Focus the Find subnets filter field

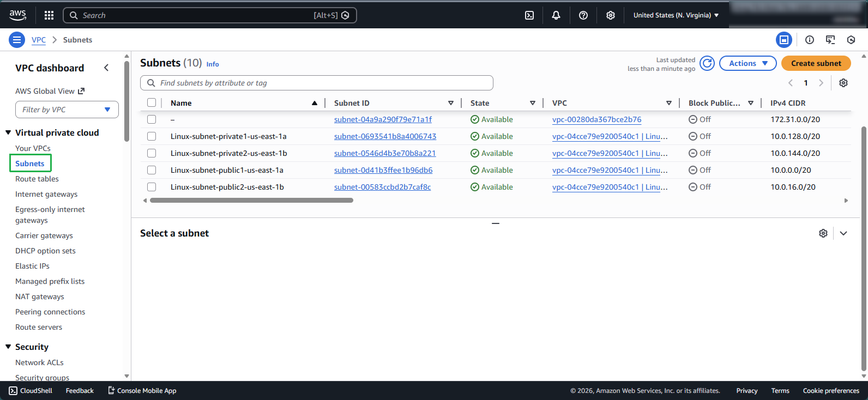(x=317, y=83)
